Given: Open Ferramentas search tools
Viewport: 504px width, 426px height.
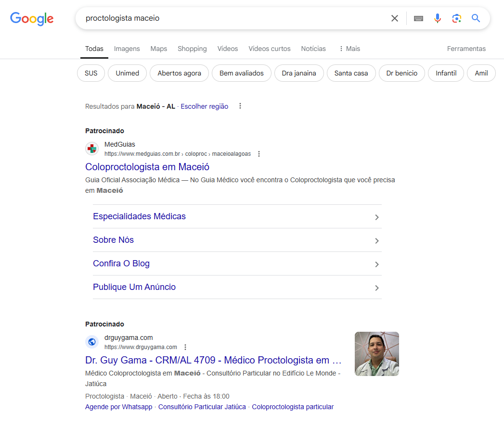Looking at the screenshot, I should 466,49.
